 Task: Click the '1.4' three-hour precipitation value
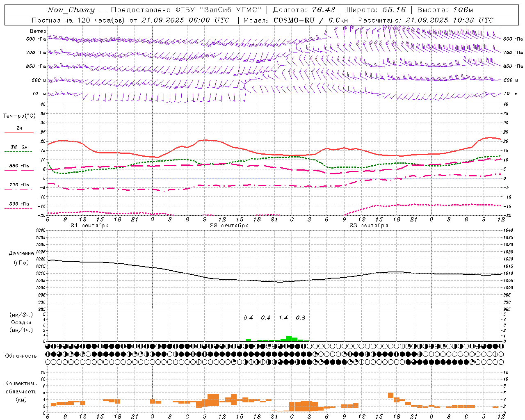(283, 318)
